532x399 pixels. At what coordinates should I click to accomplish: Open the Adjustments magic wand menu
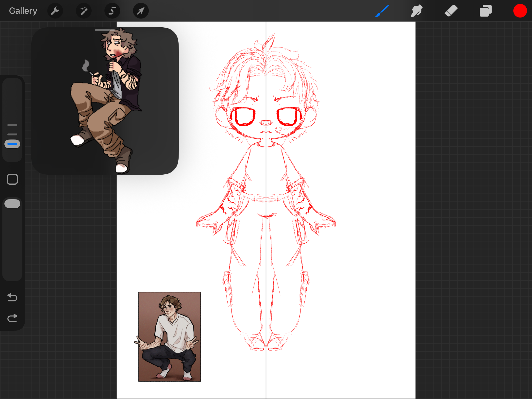point(84,11)
